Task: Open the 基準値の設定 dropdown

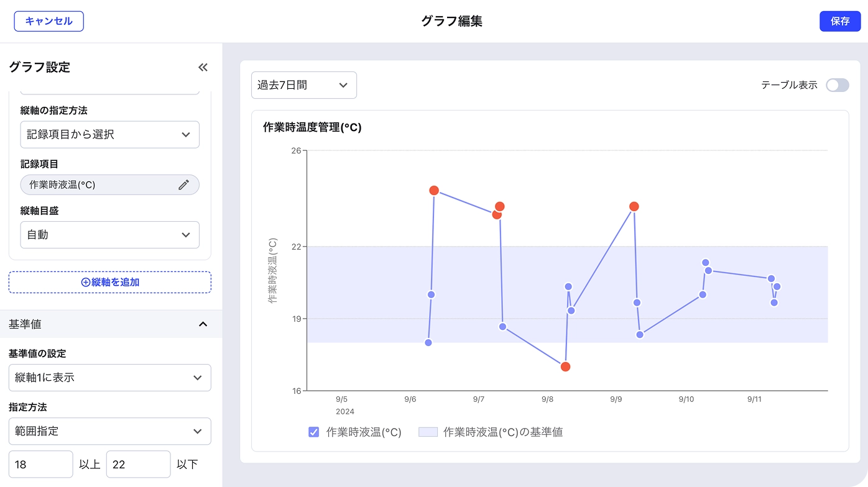Action: [x=109, y=378]
